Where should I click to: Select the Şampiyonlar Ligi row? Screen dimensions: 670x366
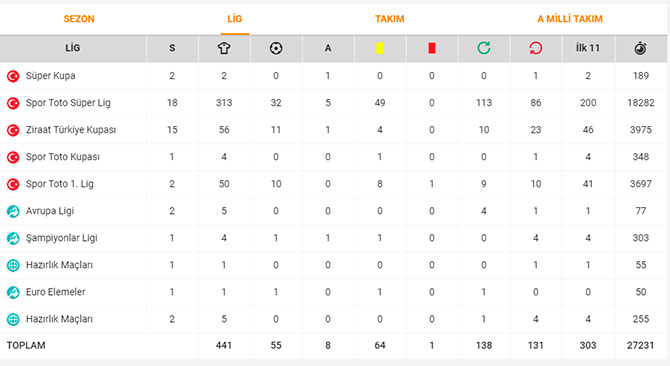333,238
